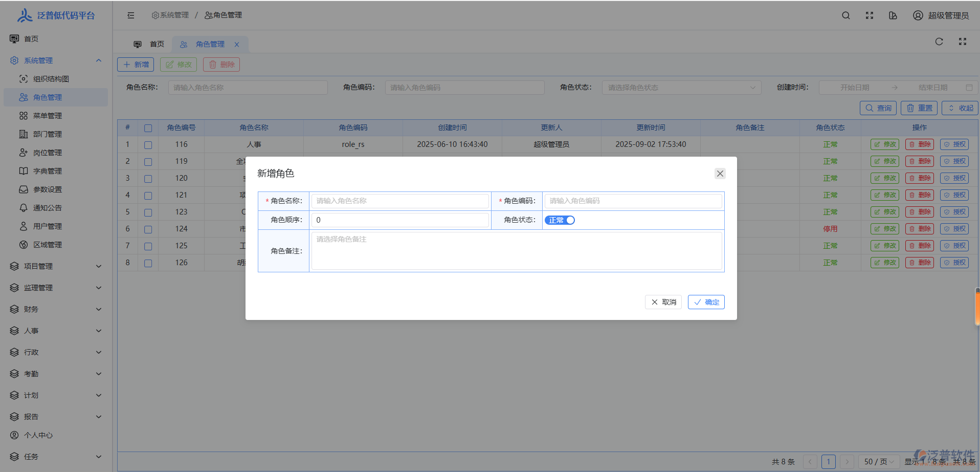980x472 pixels.
Task: Close the 角色管理 tab using its X
Action: point(237,45)
